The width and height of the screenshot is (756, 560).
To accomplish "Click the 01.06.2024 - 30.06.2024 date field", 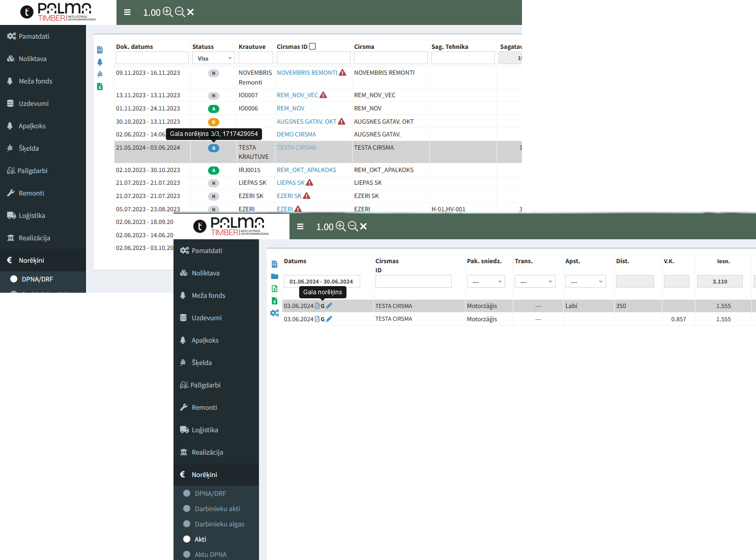I will tap(322, 282).
